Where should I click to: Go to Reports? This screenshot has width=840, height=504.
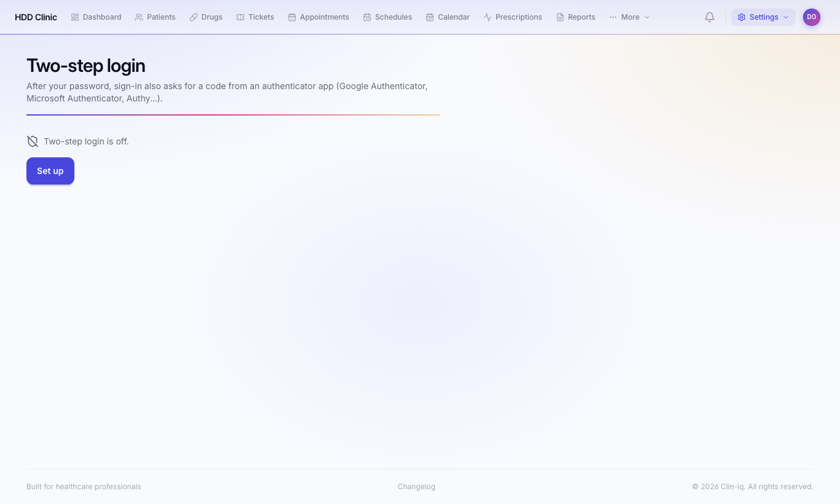[x=576, y=17]
